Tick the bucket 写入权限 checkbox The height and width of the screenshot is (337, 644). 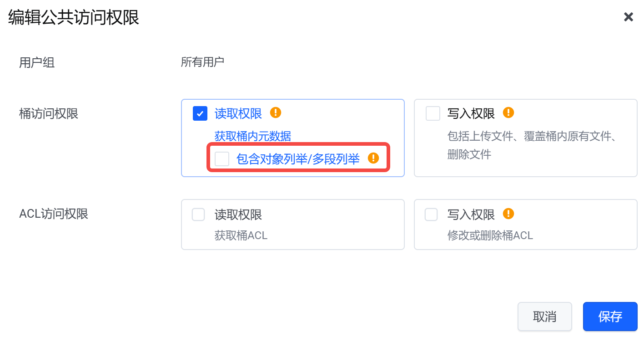pyautogui.click(x=433, y=113)
